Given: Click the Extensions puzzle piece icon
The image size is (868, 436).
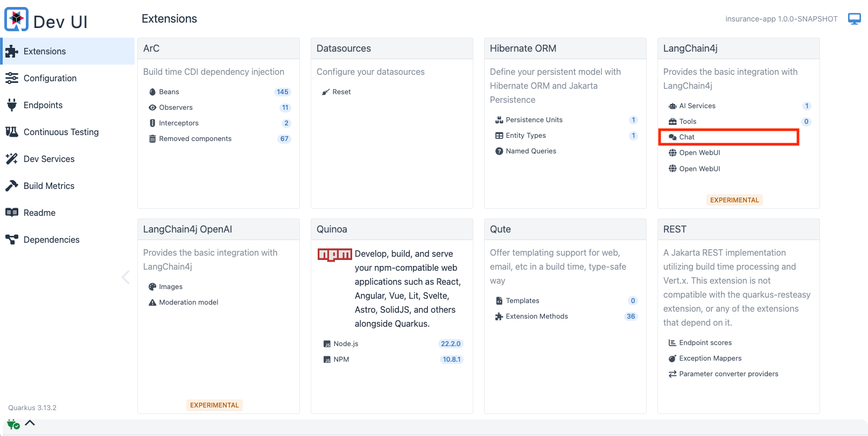Looking at the screenshot, I should (x=12, y=52).
